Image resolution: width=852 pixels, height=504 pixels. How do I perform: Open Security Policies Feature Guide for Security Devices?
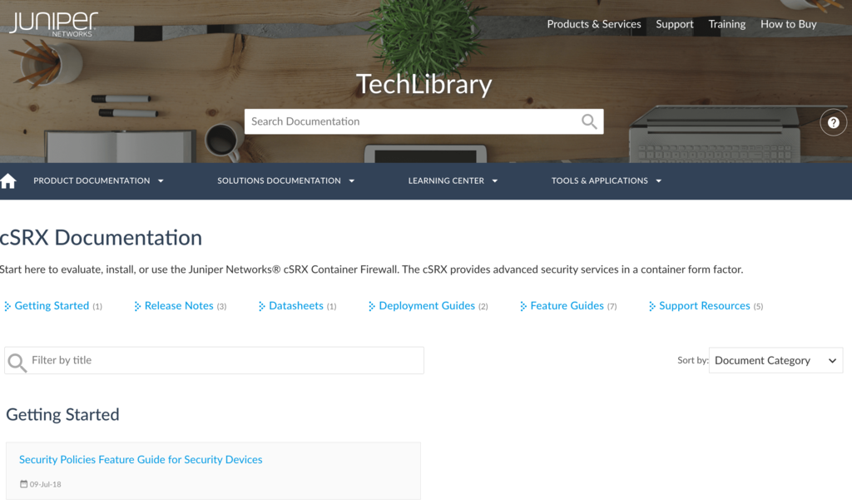(x=141, y=459)
